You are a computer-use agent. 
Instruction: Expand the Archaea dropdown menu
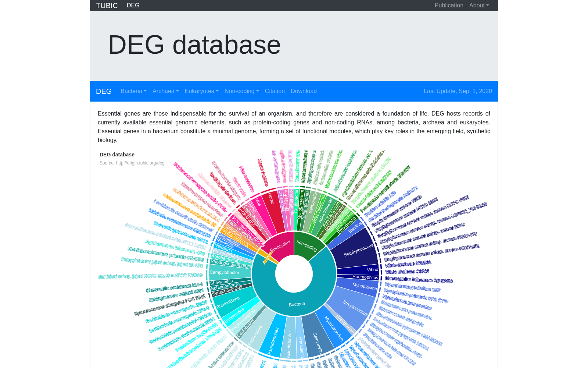(x=165, y=91)
